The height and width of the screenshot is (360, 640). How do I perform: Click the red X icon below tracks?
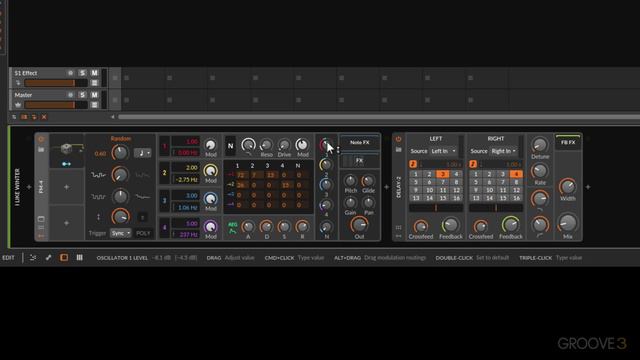44,117
